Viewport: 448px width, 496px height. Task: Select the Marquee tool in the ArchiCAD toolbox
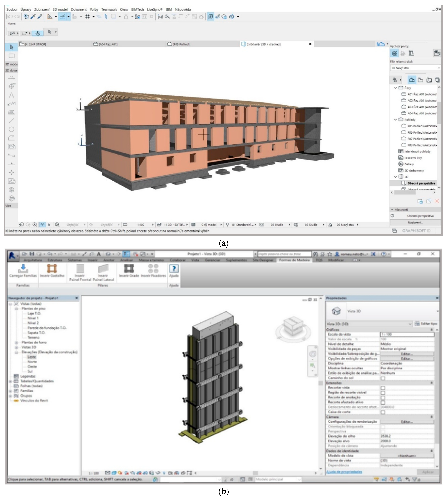point(11,56)
